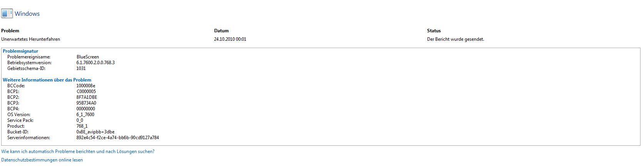
Task: Click the Problemsignatur section heading
Action: tap(20, 51)
